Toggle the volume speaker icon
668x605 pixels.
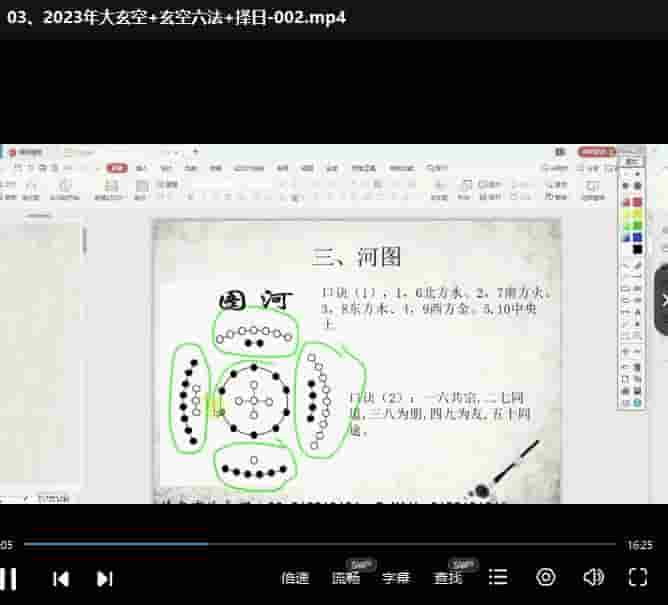[593, 578]
